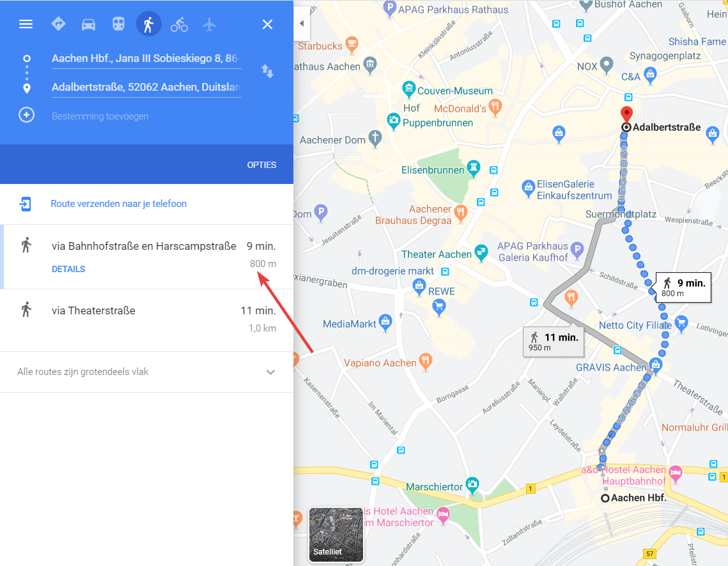Open the hamburger main menu
Screen dimensions: 728x566
pyautogui.click(x=26, y=24)
